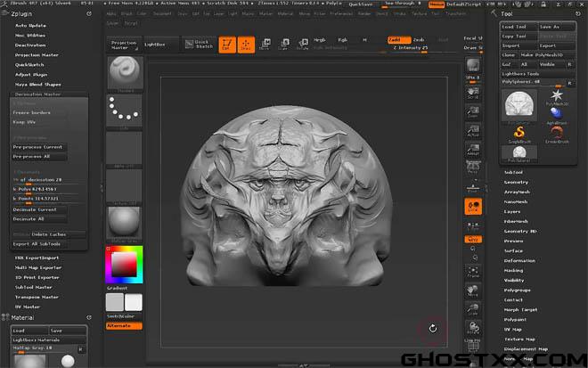The image size is (588, 368).
Task: Toggle the orange XYZ rotation button
Action: [x=473, y=239]
